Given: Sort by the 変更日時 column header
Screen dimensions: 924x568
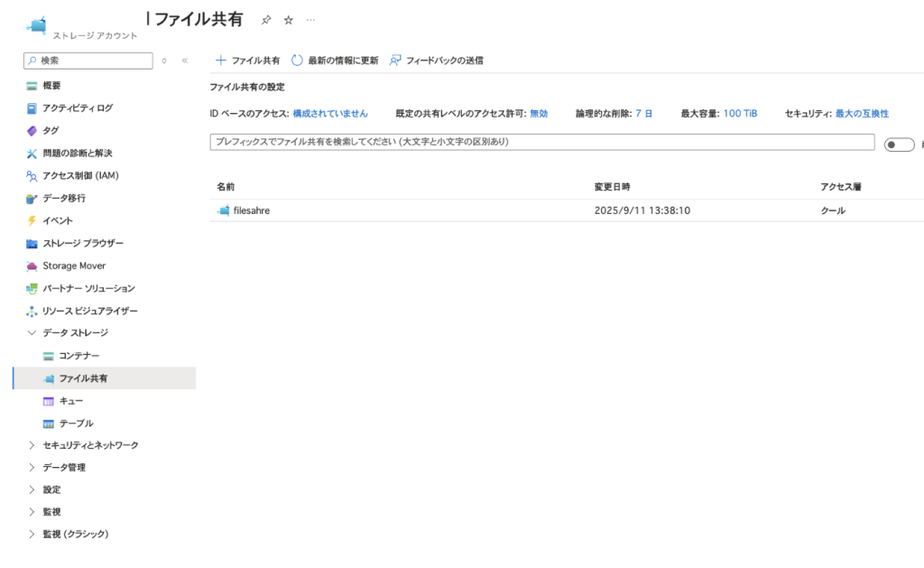Looking at the screenshot, I should [x=612, y=187].
